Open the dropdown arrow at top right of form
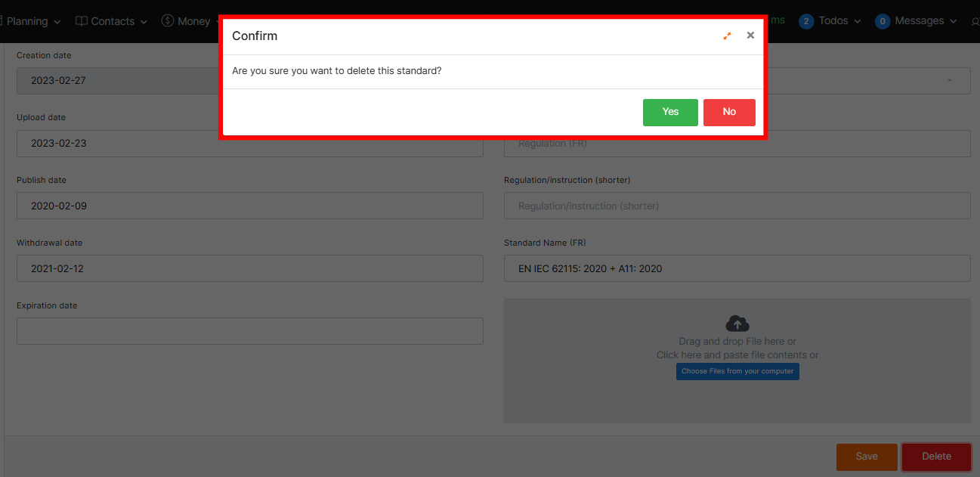The image size is (980, 477). click(x=949, y=80)
